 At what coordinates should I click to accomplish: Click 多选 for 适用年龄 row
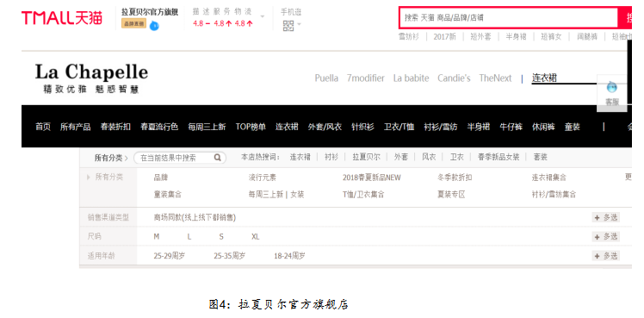(605, 256)
